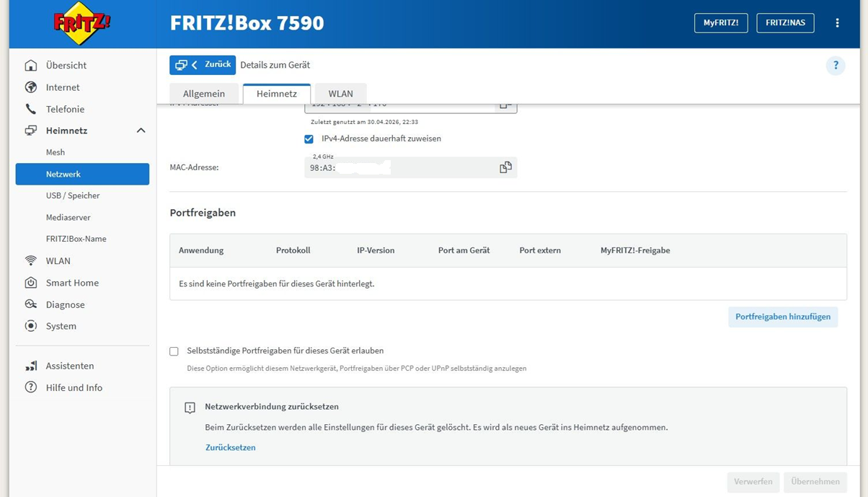The image size is (868, 497).
Task: Collapse the Heimnetz menu chevron
Action: (141, 131)
